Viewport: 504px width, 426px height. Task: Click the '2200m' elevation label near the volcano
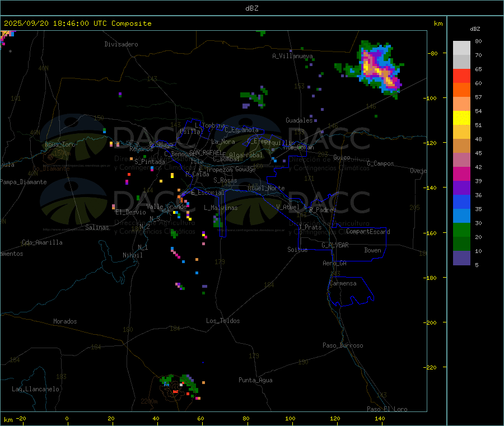[149, 401]
